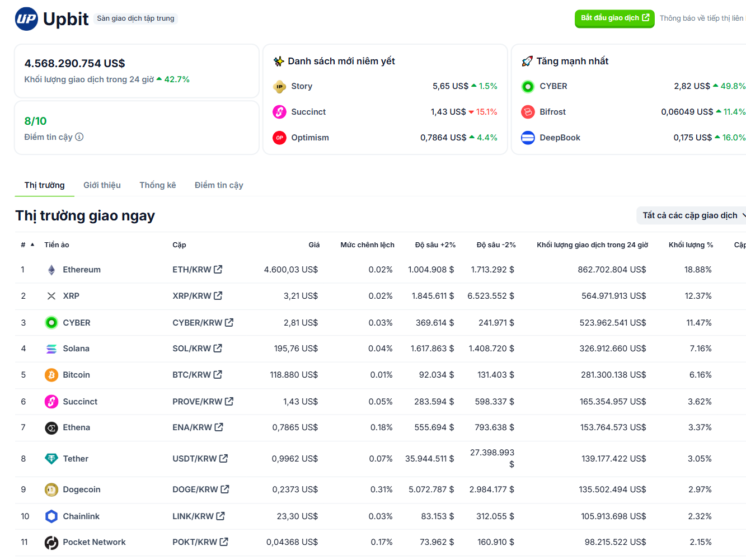Click the rocket icon beside Tăng mạnh nhất
Image resolution: width=746 pixels, height=560 pixels.
[x=527, y=61]
